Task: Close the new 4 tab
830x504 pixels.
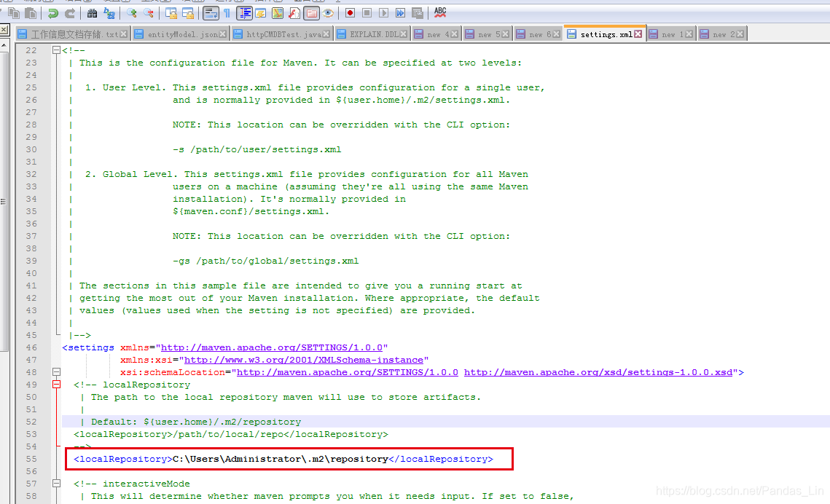Action: pos(454,34)
